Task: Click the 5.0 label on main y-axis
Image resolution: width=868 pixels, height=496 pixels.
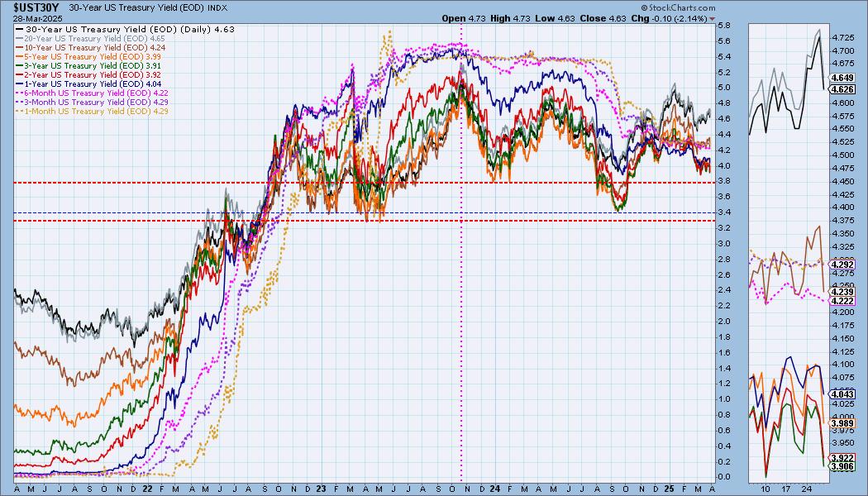Action: (x=723, y=88)
